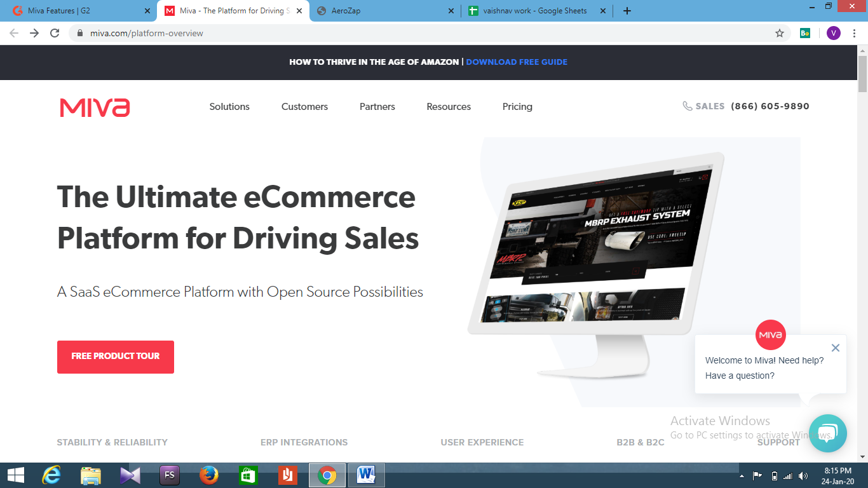The width and height of the screenshot is (868, 488).
Task: Open the green Bo extension icon
Action: click(x=805, y=33)
